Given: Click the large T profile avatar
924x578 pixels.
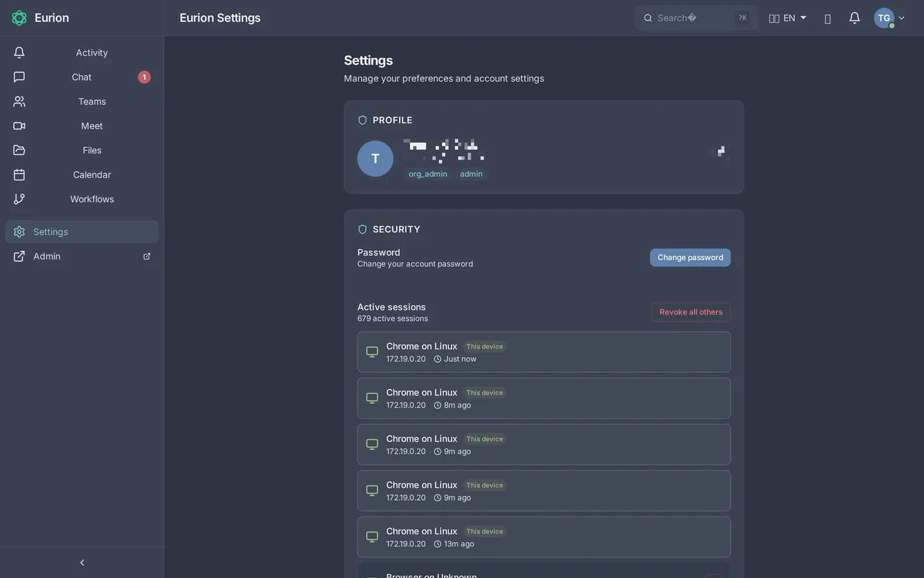Looking at the screenshot, I should pos(375,158).
